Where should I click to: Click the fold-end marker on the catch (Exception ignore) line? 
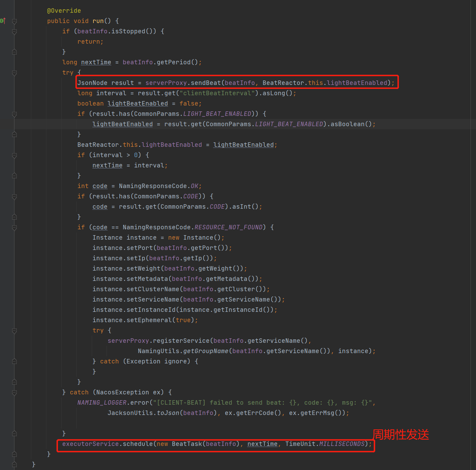click(x=14, y=361)
